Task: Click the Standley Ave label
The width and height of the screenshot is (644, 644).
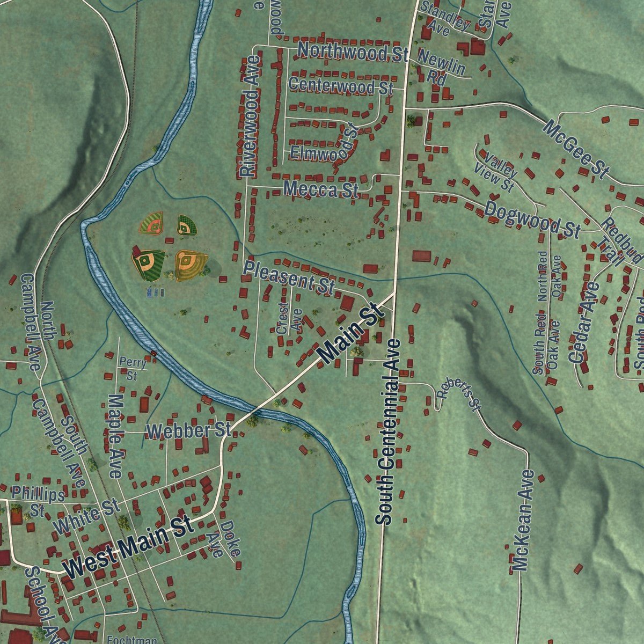Action: [x=444, y=18]
